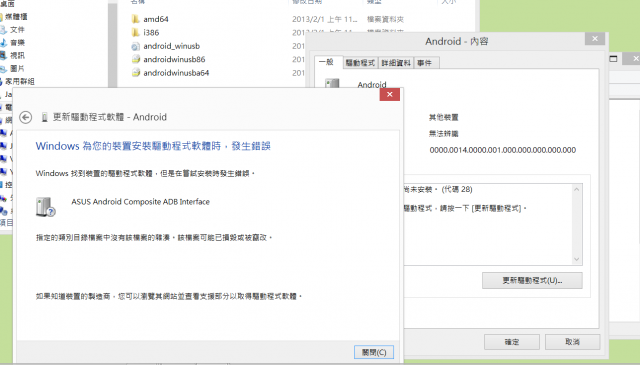Click the 無法辨識 manufacturer value
Viewport: 640px width, 365px height.
click(444, 134)
